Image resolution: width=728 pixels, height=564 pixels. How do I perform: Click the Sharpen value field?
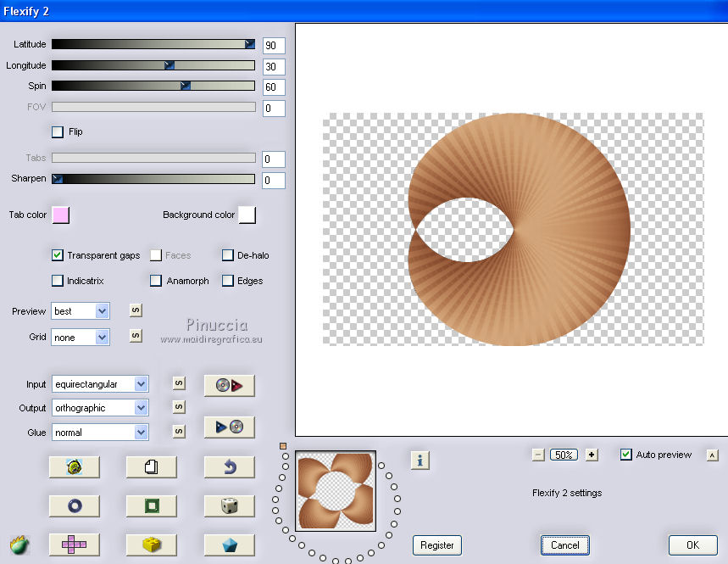point(274,181)
